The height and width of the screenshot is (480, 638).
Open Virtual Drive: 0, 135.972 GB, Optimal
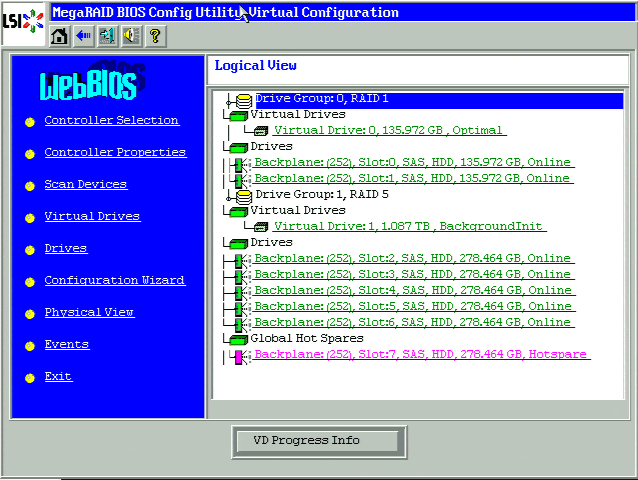click(x=389, y=131)
